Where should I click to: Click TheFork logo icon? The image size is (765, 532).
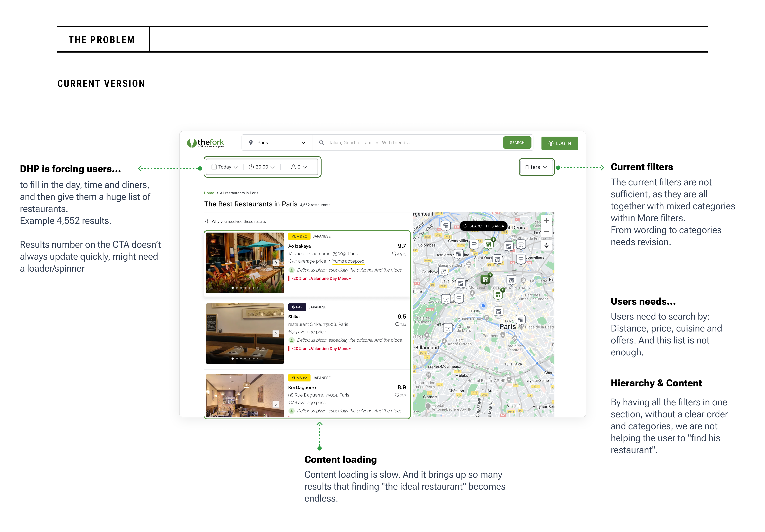click(x=192, y=142)
